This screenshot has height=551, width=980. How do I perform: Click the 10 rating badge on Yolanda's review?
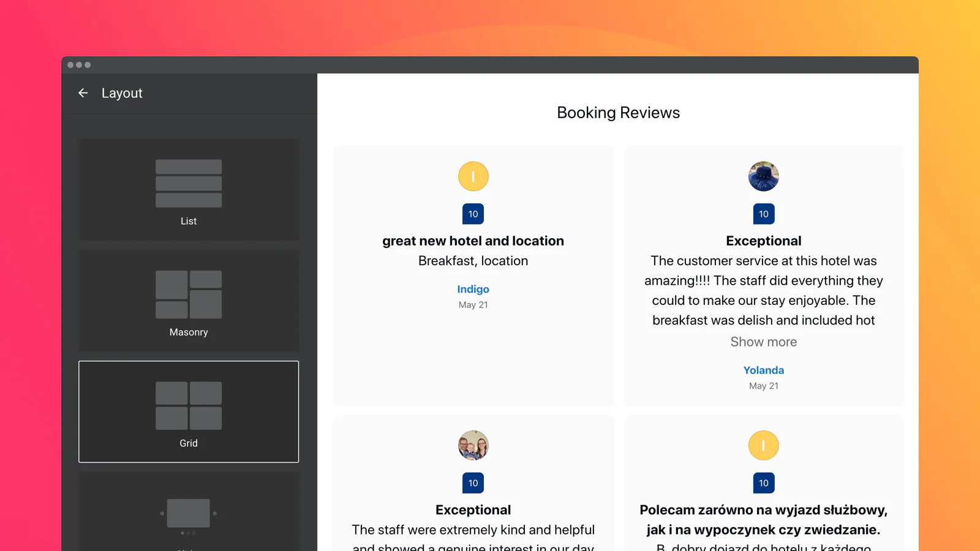pyautogui.click(x=763, y=214)
